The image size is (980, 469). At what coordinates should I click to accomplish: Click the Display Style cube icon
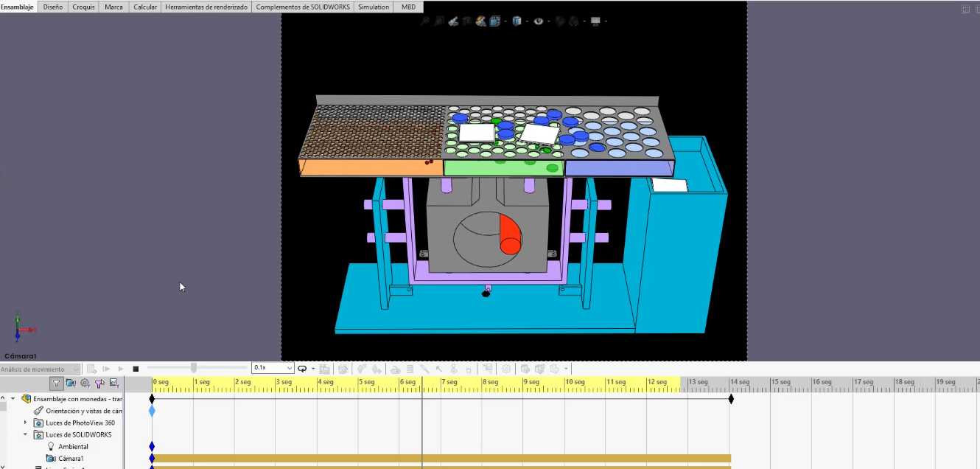point(517,21)
